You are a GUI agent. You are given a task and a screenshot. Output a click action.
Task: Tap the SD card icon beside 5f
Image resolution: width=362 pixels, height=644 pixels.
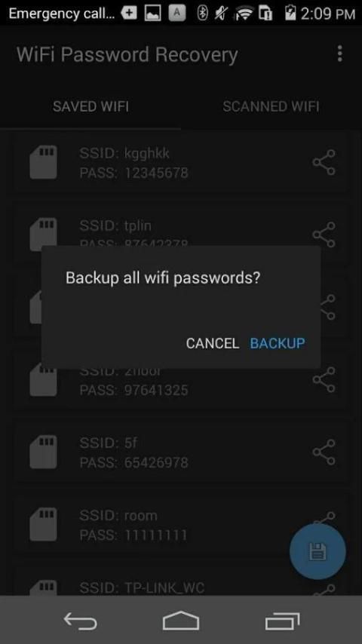click(x=43, y=452)
